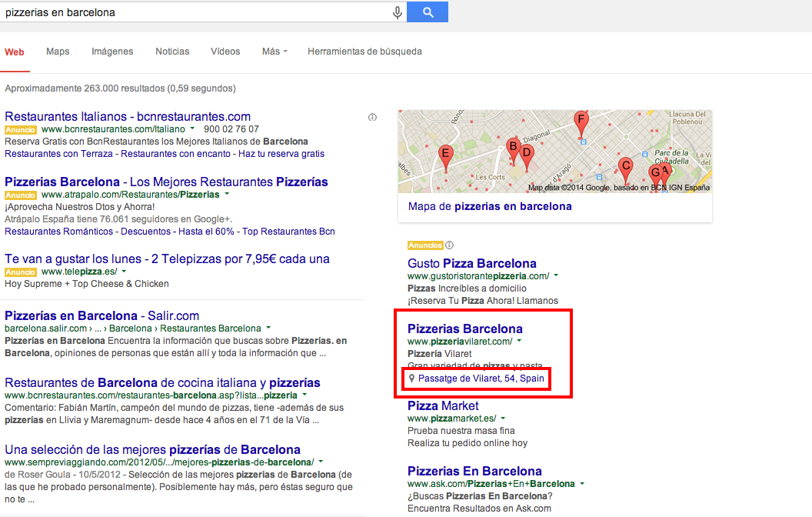Click map marker E
This screenshot has height=517, width=812.
[445, 157]
